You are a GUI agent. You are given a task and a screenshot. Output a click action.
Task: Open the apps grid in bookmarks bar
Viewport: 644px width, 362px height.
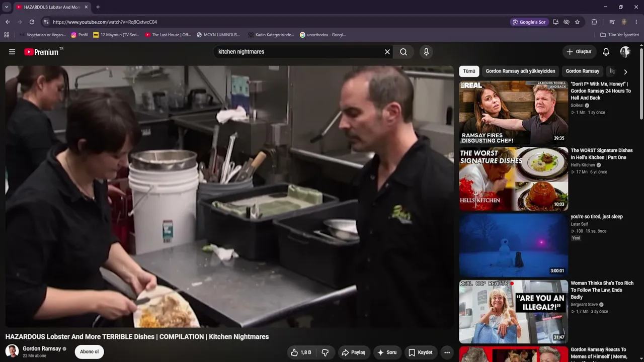tap(7, 35)
